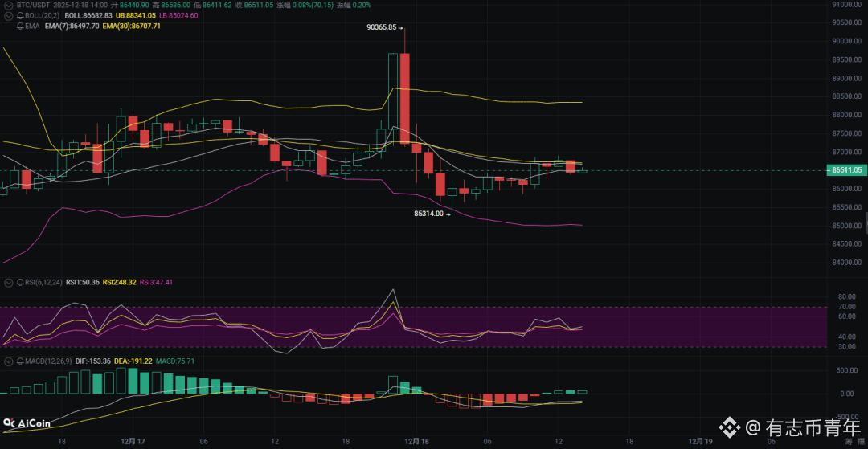
Task: Click the change 0.08%(70.15) value
Action: [x=313, y=5]
